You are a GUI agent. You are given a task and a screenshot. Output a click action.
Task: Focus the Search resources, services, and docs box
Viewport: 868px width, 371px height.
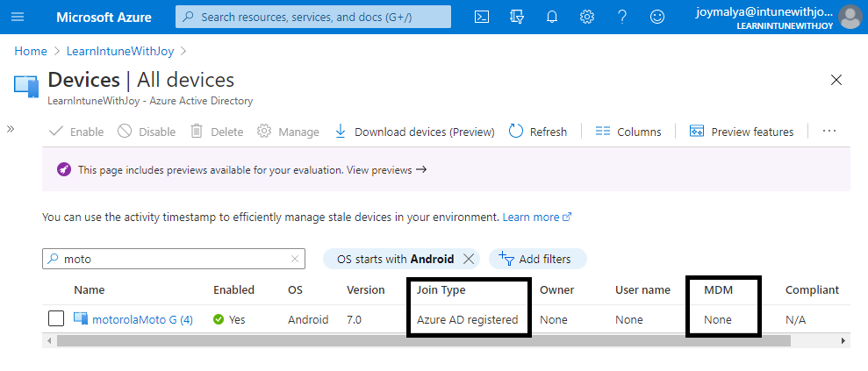313,18
